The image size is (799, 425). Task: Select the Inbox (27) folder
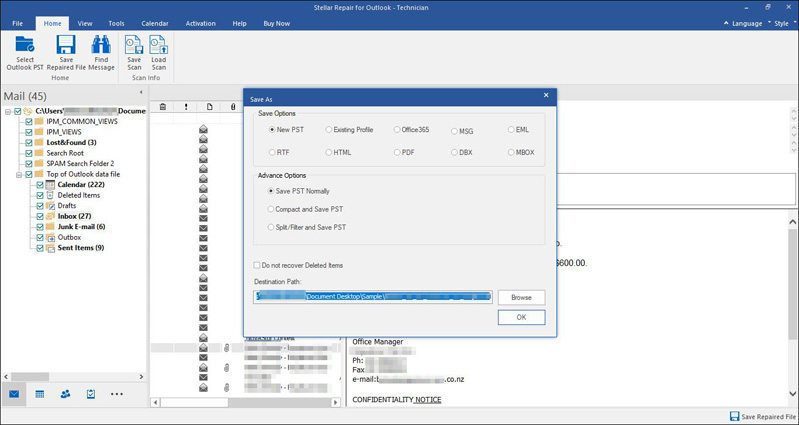[74, 216]
